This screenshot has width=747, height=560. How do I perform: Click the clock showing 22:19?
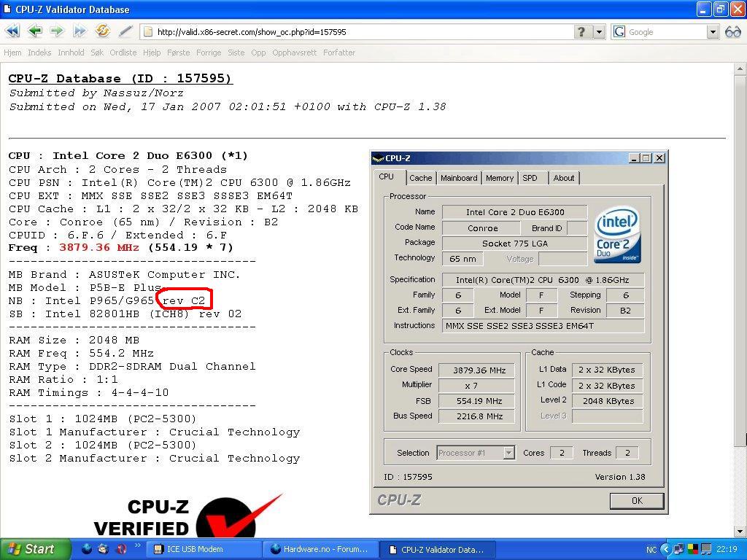(726, 549)
